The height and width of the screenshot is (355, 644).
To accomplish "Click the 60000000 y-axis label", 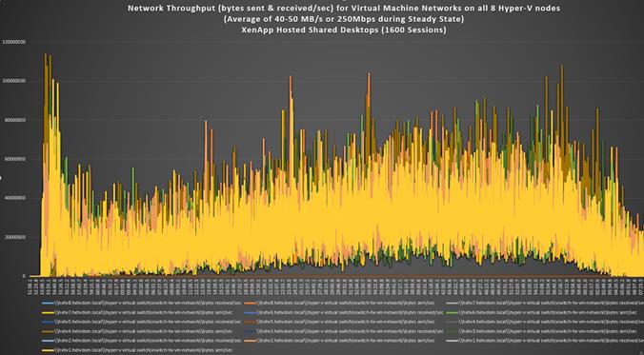I will (15, 159).
